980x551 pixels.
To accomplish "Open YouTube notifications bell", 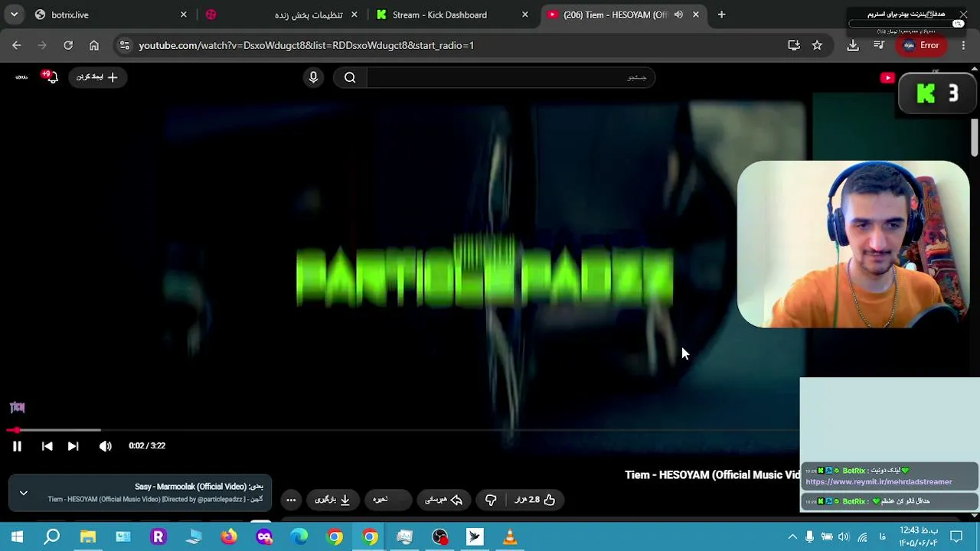I will tap(51, 77).
